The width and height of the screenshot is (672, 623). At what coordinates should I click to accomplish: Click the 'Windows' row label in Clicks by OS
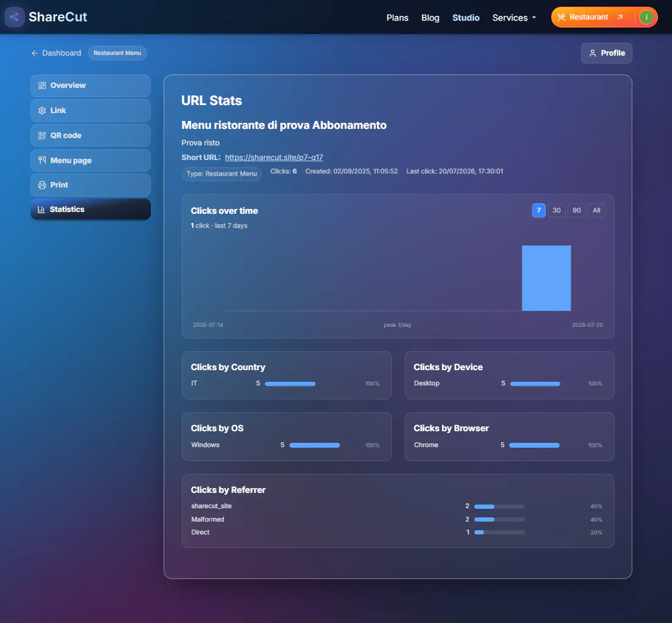click(x=205, y=445)
